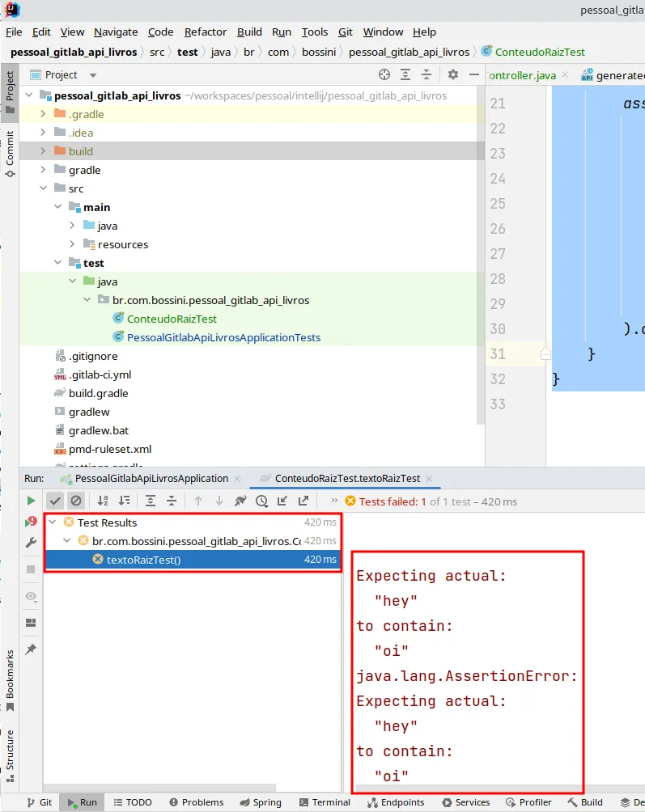Image resolution: width=645 pixels, height=812 pixels.
Task: Go to previous failed test arrow
Action: point(198,501)
